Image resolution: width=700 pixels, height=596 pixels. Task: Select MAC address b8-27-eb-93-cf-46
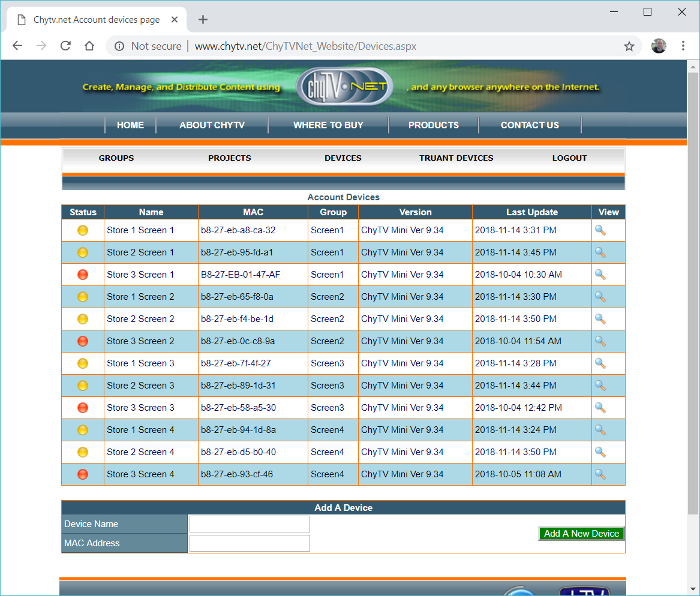236,474
